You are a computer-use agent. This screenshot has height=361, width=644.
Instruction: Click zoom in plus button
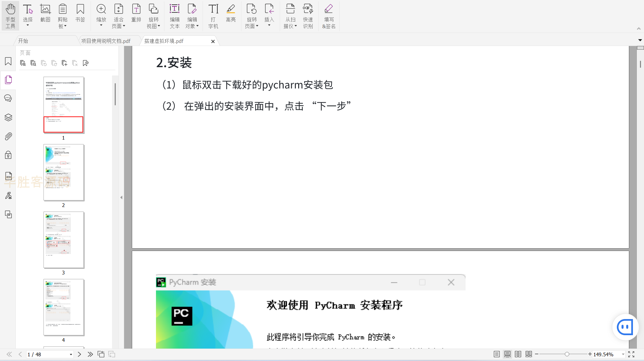[590, 354]
